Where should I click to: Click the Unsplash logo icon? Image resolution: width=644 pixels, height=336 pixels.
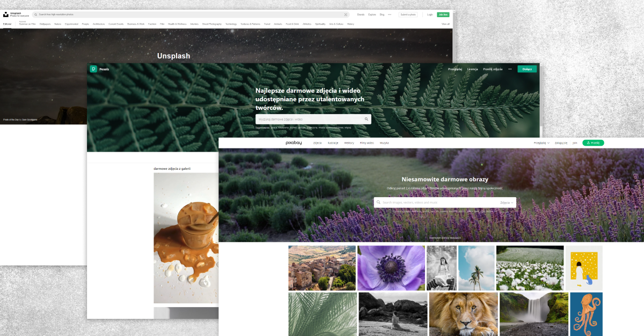coord(6,14)
